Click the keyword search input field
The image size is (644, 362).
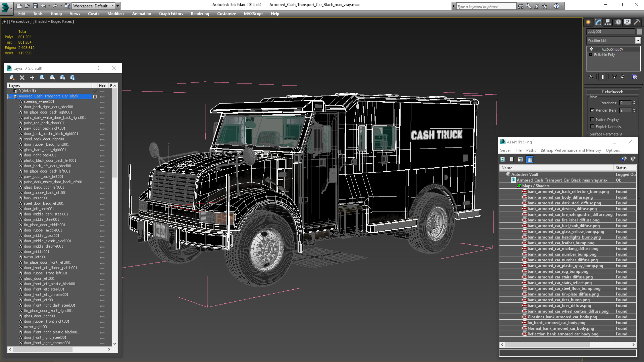point(486,6)
